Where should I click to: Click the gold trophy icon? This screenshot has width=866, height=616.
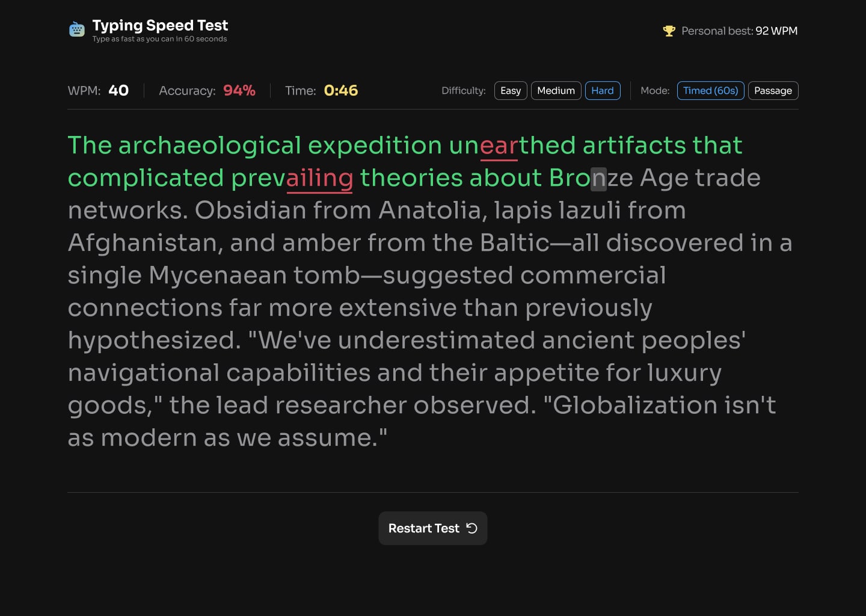[669, 31]
